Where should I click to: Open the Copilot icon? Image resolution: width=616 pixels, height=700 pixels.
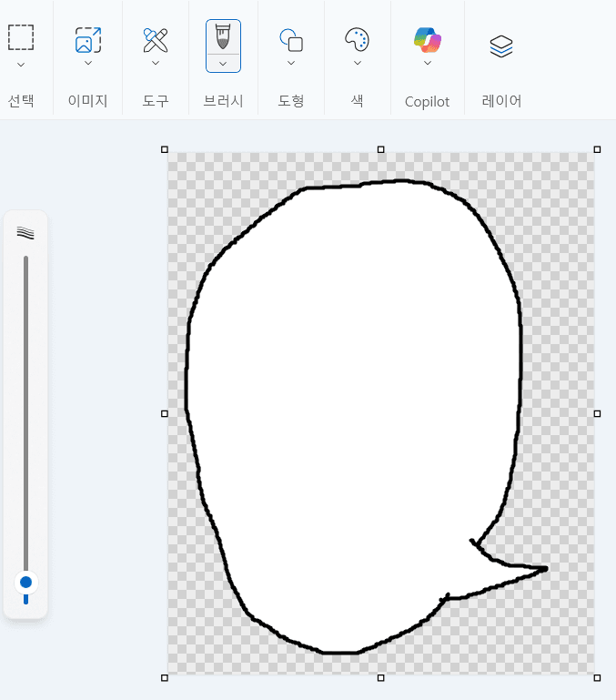427,40
